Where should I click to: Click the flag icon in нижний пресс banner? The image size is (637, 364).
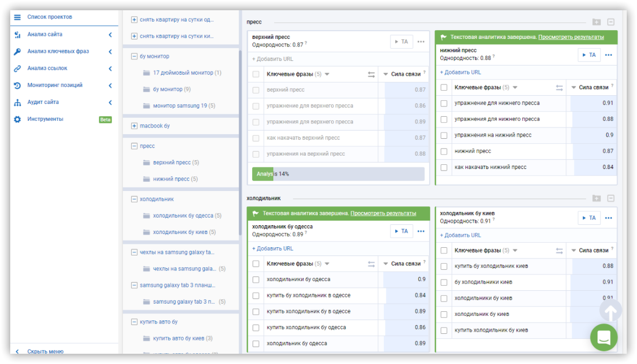pyautogui.click(x=444, y=37)
